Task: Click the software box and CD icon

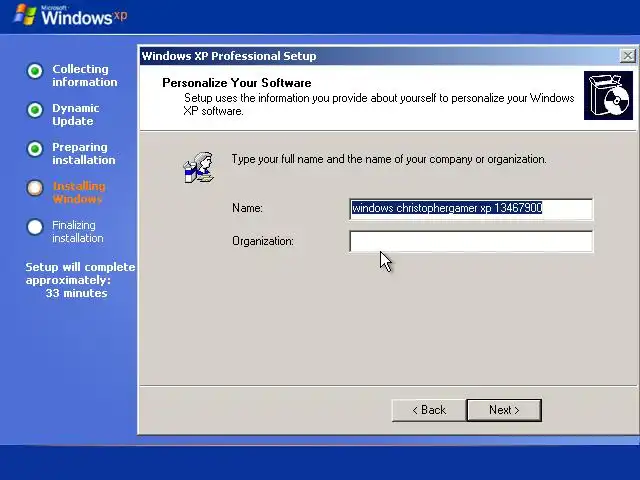Action: click(608, 96)
